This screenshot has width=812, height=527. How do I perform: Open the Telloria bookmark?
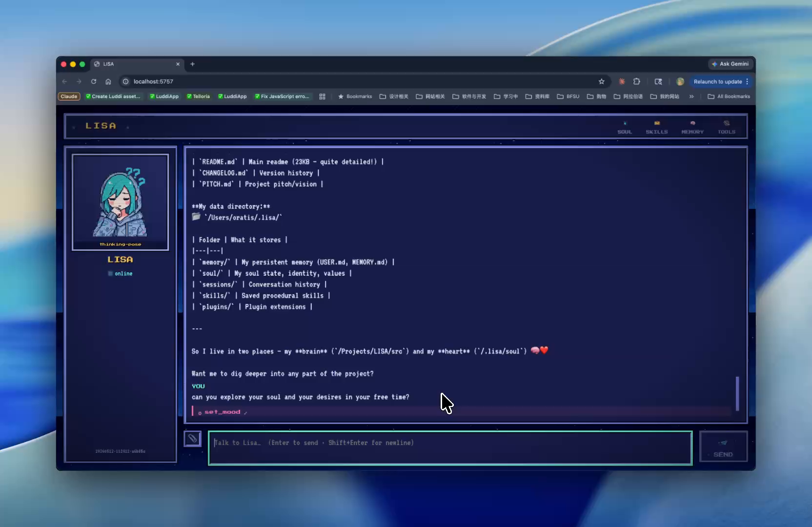tap(198, 97)
